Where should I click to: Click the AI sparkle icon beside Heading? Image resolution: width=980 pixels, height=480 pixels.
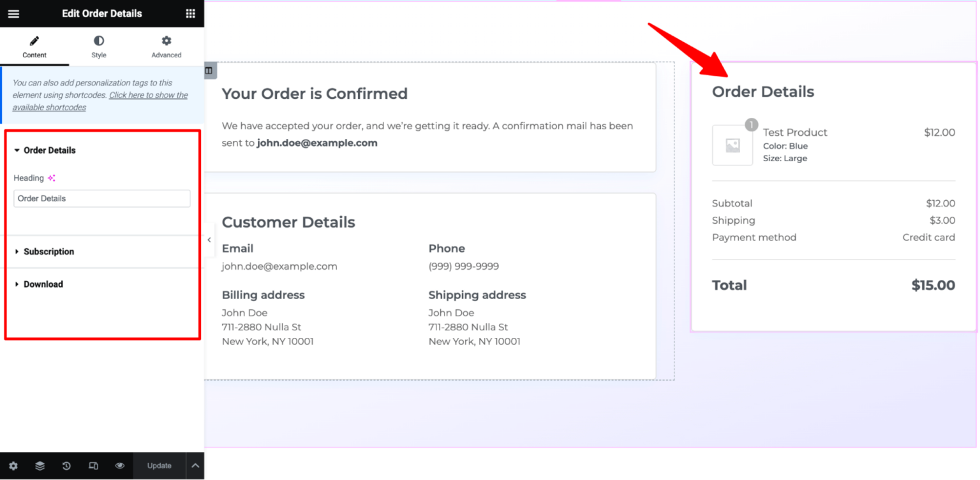(52, 178)
